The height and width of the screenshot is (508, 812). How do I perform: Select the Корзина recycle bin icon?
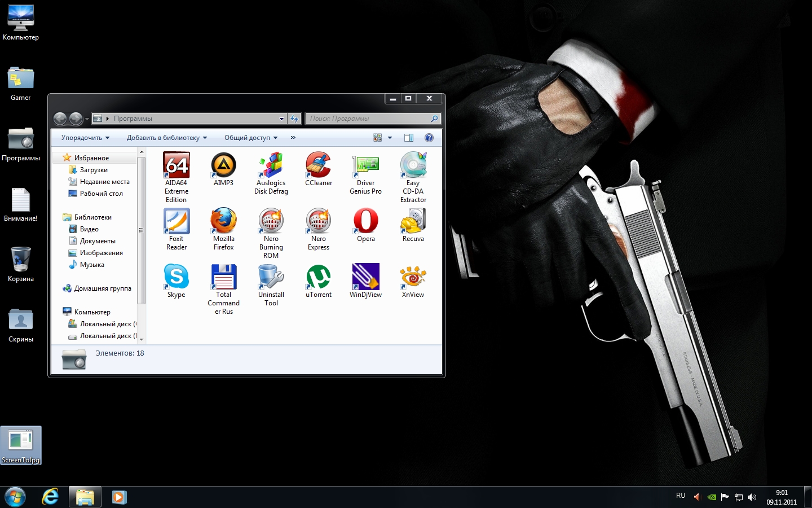pyautogui.click(x=21, y=264)
